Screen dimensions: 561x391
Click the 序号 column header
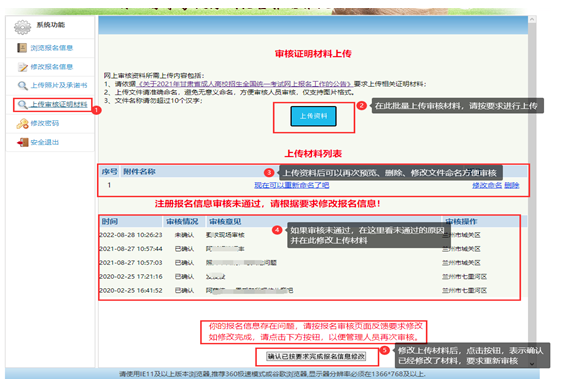[x=109, y=172]
